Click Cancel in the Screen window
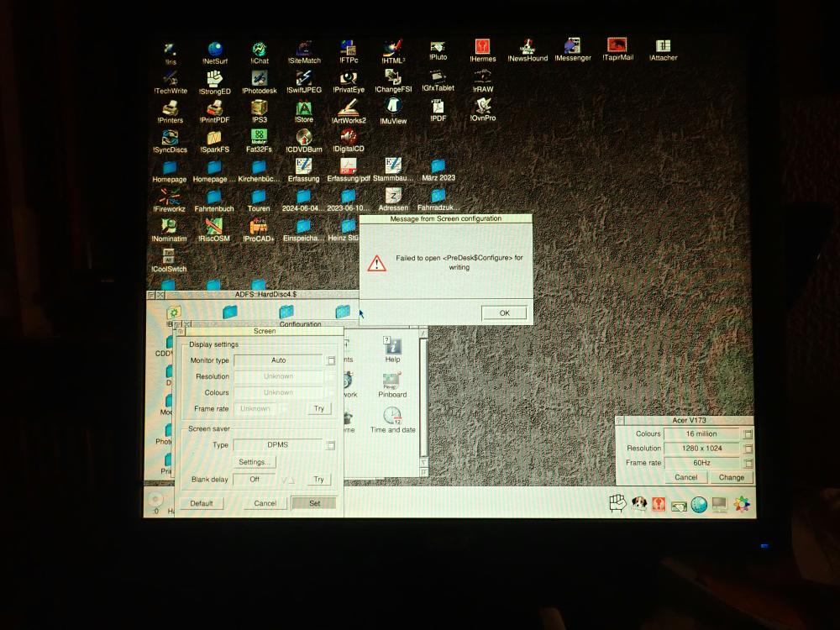Screen dimensions: 840x630 (265, 503)
